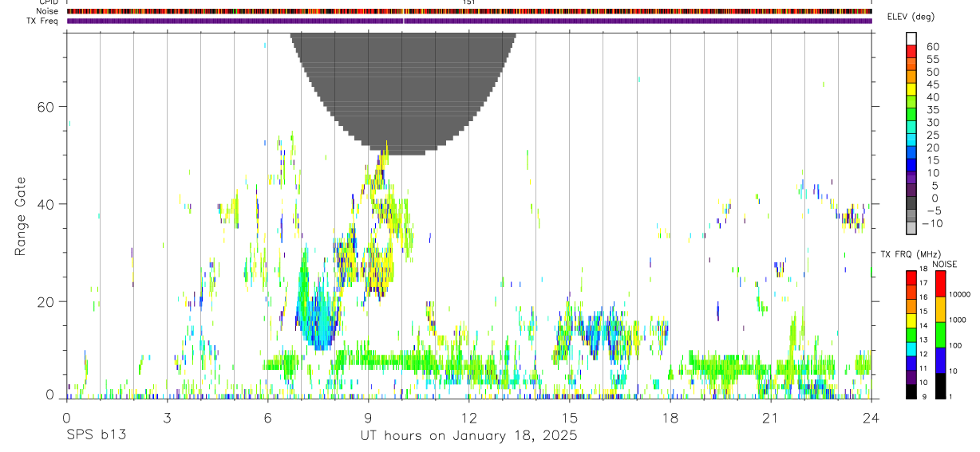Viewport: 980px width, 452px height.
Task: Click hour '3' on the time axis
Action: (168, 419)
